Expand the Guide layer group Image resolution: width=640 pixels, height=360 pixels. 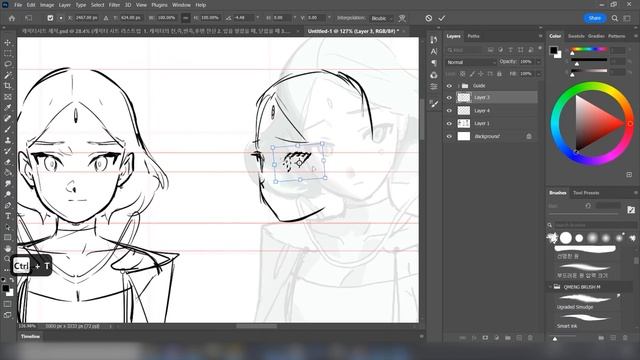pyautogui.click(x=458, y=86)
